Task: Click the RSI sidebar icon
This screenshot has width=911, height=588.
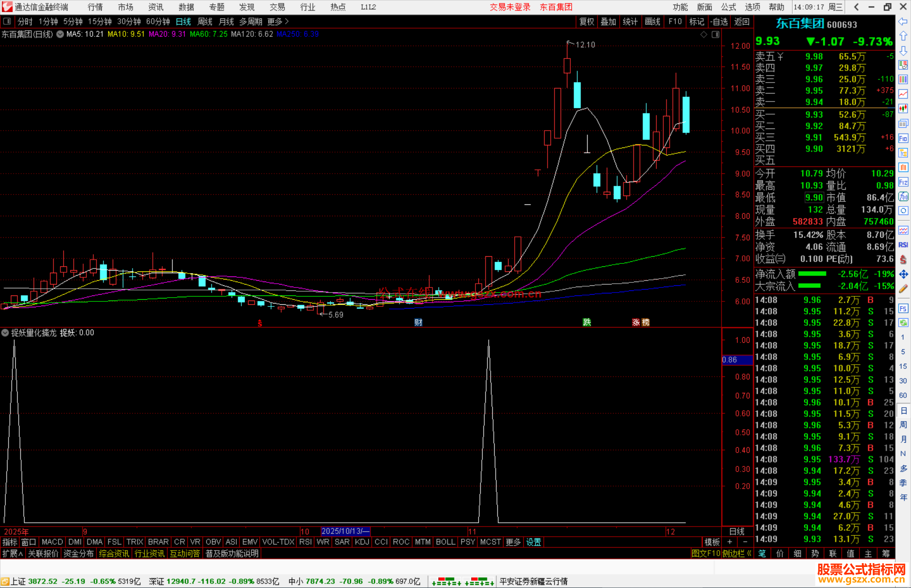Action: (x=903, y=245)
